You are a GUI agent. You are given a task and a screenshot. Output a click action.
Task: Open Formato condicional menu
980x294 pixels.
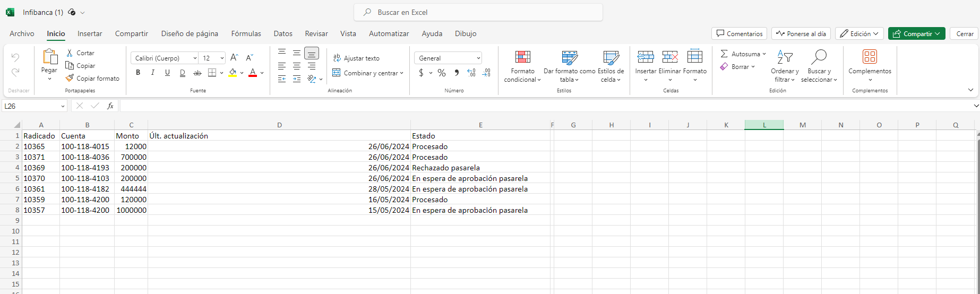tap(523, 66)
